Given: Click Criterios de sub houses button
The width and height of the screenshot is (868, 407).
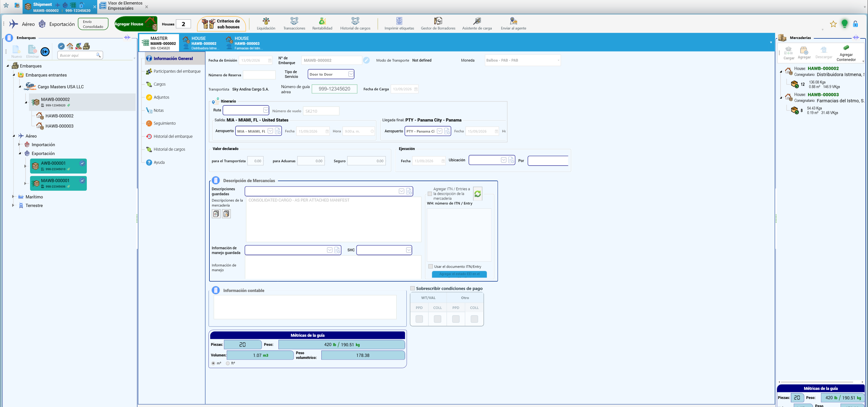Looking at the screenshot, I should [222, 24].
